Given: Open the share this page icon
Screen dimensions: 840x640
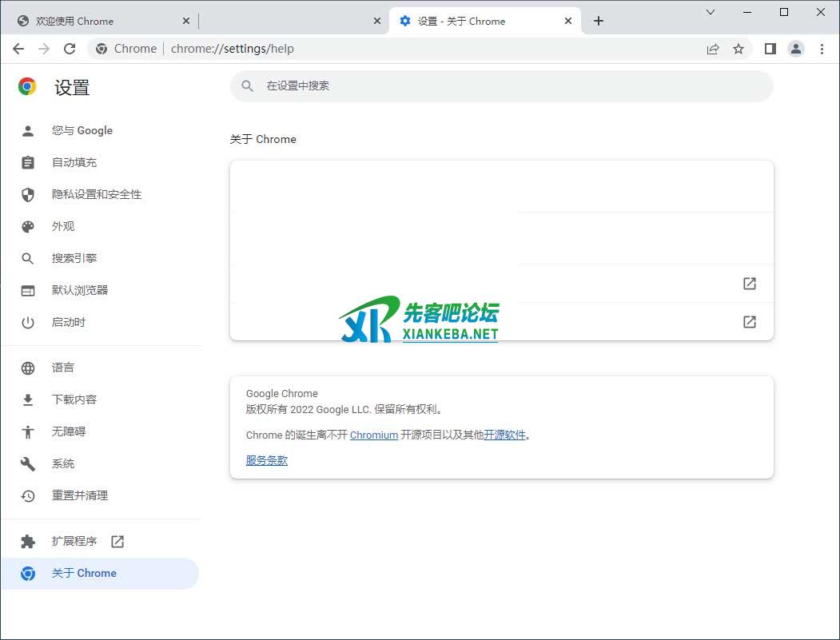Looking at the screenshot, I should pyautogui.click(x=713, y=49).
